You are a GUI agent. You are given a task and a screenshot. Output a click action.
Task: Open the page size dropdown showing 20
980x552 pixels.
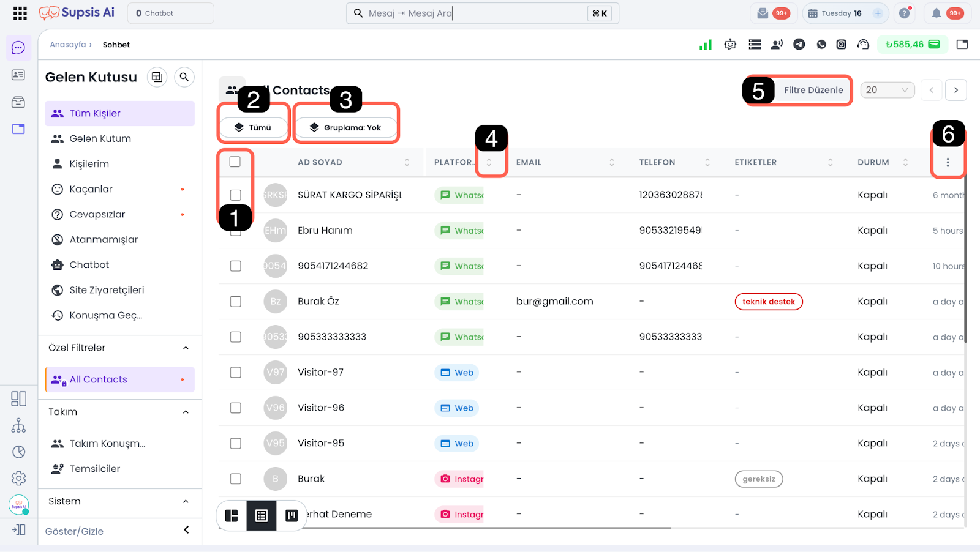point(887,90)
